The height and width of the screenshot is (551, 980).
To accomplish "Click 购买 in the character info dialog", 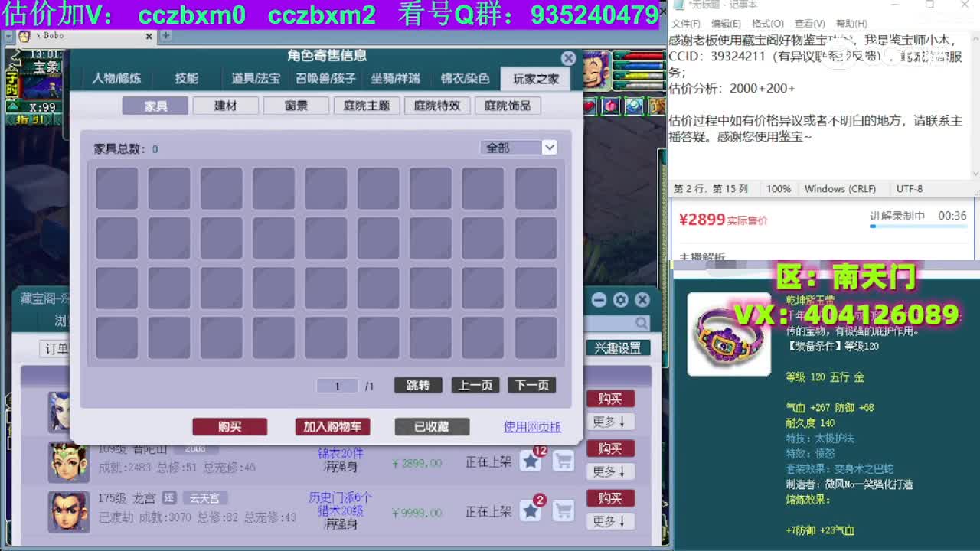I will (x=230, y=427).
